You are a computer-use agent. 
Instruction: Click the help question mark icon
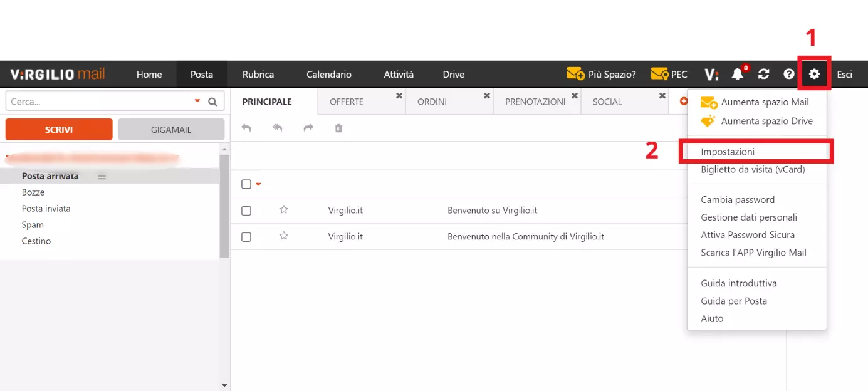tap(789, 74)
